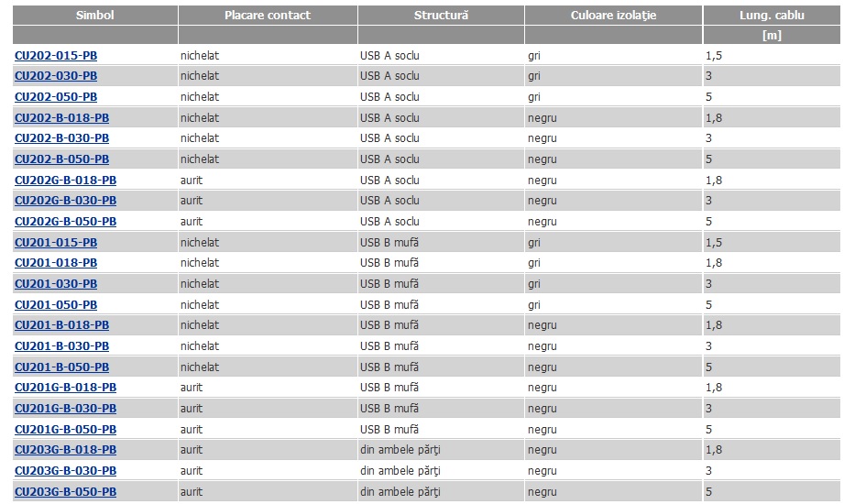Open the CU201G-B-050-PB product link

(x=66, y=430)
